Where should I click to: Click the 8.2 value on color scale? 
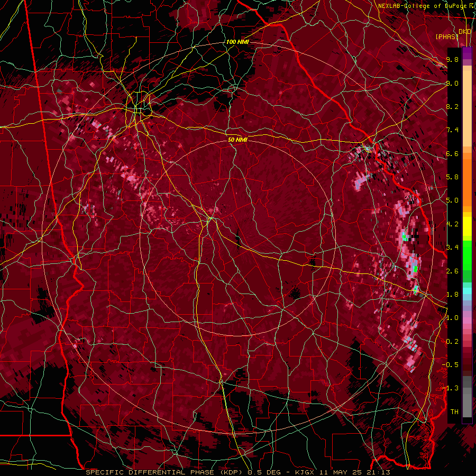[452, 106]
